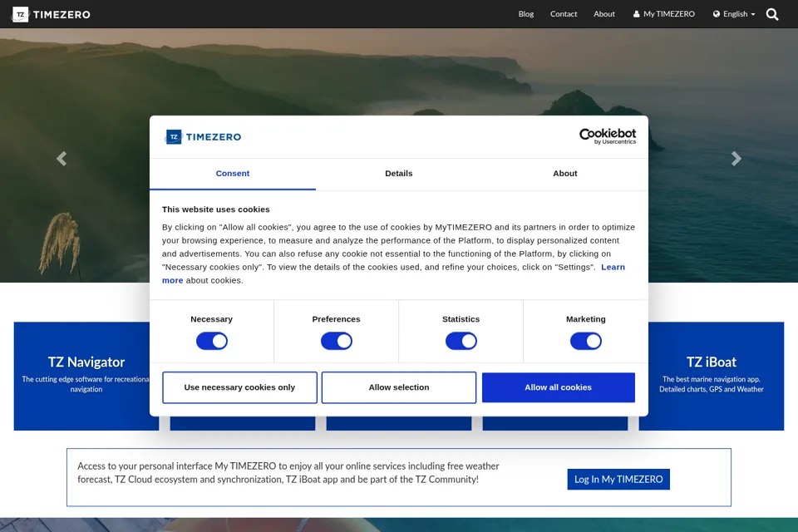Viewport: 798px width, 532px height.
Task: Click the Allow selection button
Action: (399, 387)
